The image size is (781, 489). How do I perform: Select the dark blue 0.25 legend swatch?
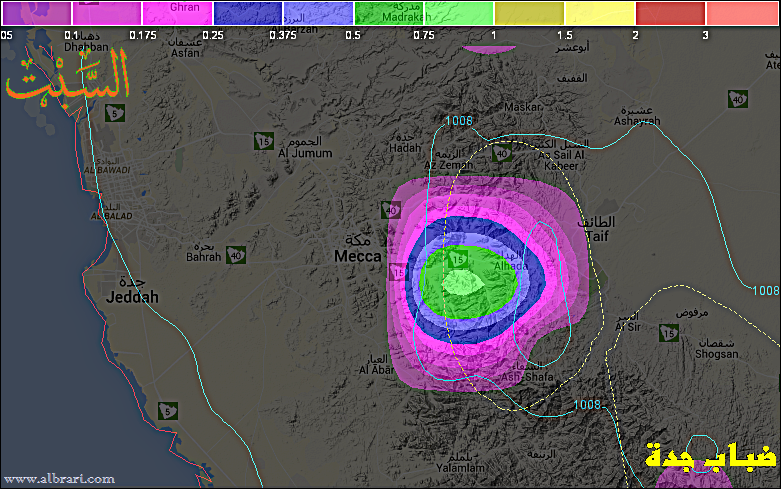(248, 13)
